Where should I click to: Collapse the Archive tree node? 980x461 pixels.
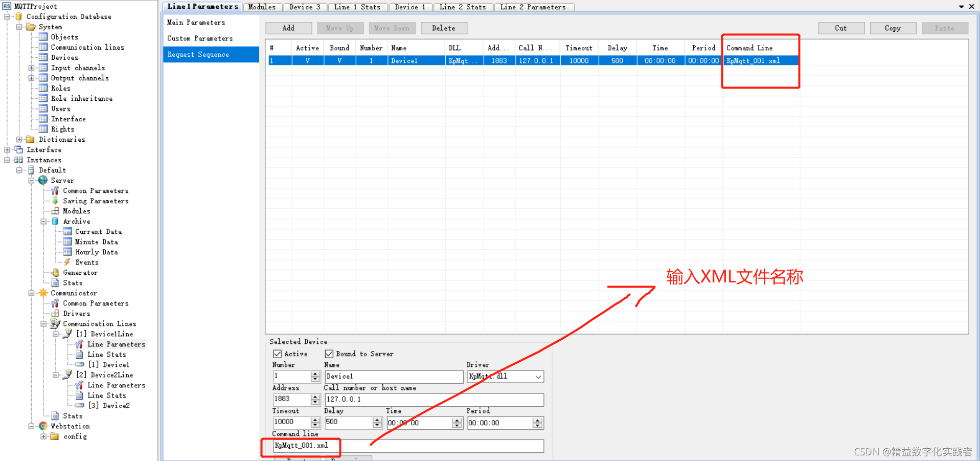[43, 221]
